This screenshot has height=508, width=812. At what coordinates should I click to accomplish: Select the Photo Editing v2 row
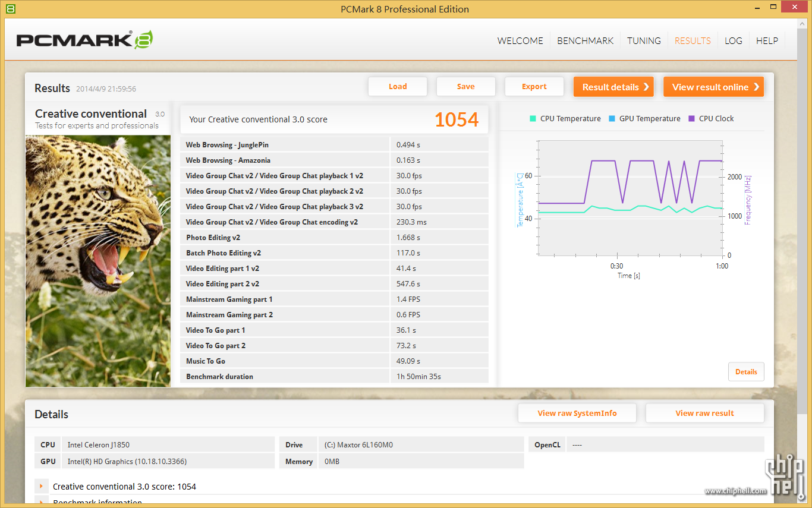tap(334, 238)
